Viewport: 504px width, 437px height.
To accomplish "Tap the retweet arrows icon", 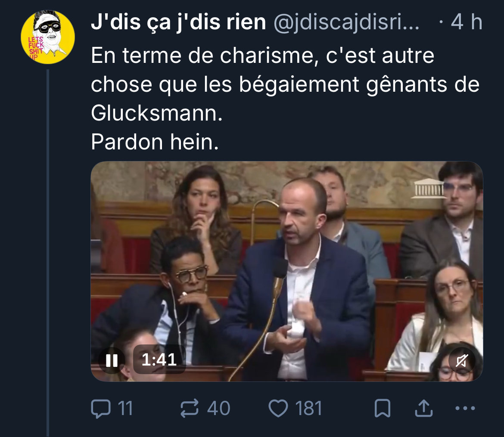I will coord(189,408).
